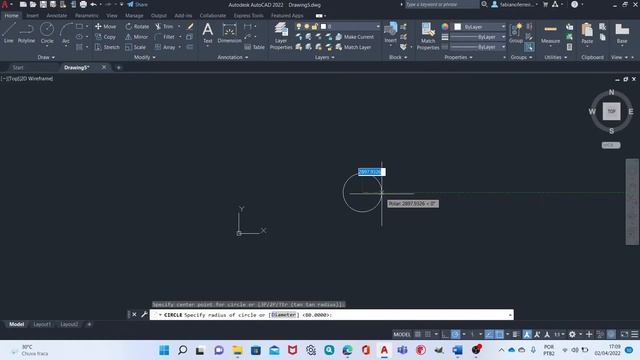Toggle snap mode in status bar
Viewport: 640px width, 360px height.
click(x=428, y=334)
